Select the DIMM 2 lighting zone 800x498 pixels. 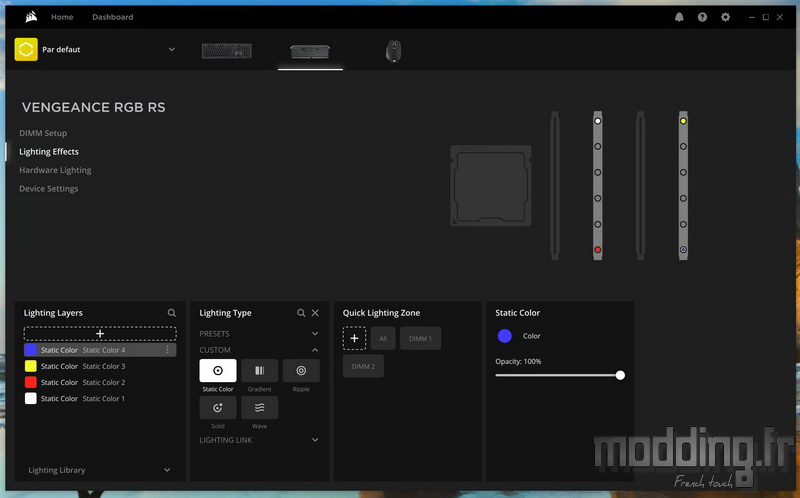[363, 366]
